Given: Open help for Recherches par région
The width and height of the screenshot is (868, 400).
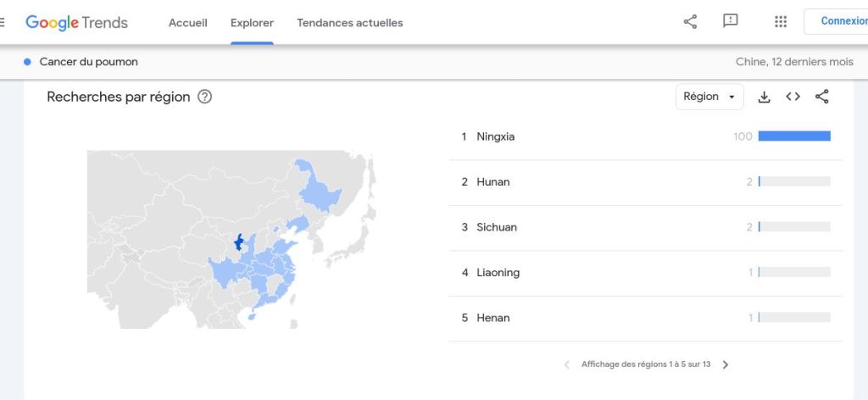Looking at the screenshot, I should coord(204,97).
